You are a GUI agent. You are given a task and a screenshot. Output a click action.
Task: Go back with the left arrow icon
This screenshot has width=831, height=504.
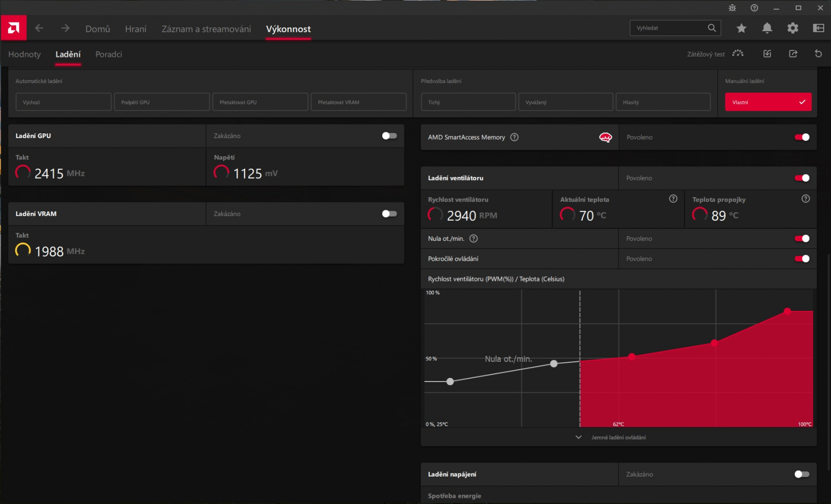coord(39,28)
